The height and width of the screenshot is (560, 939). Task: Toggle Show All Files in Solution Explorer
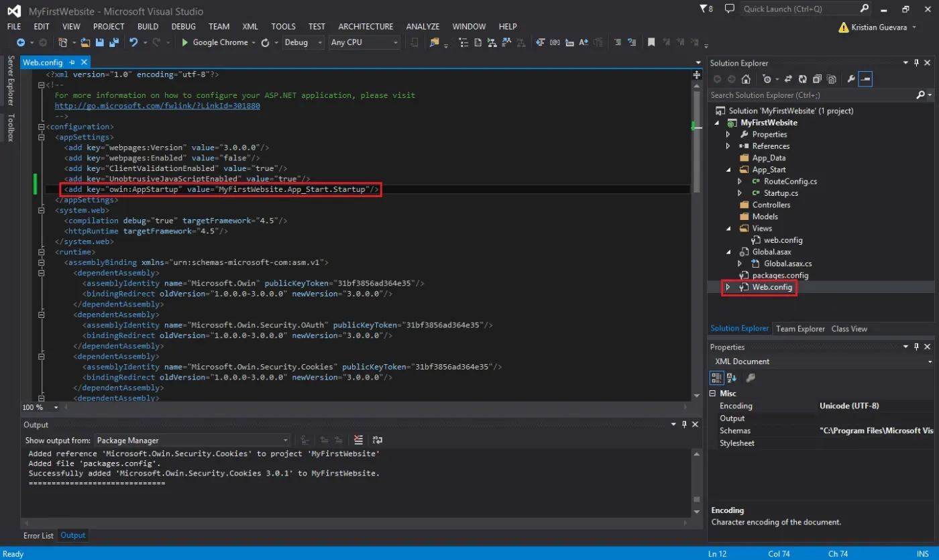click(832, 79)
